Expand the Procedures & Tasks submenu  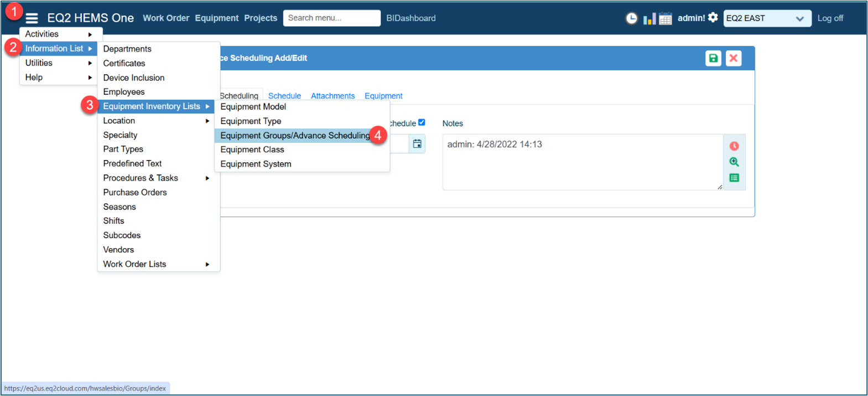[155, 178]
